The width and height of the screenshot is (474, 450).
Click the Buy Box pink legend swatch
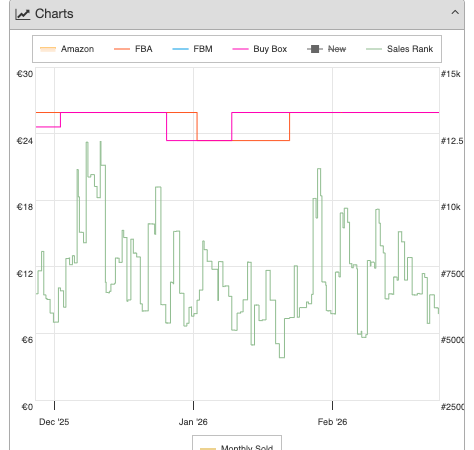click(x=240, y=49)
